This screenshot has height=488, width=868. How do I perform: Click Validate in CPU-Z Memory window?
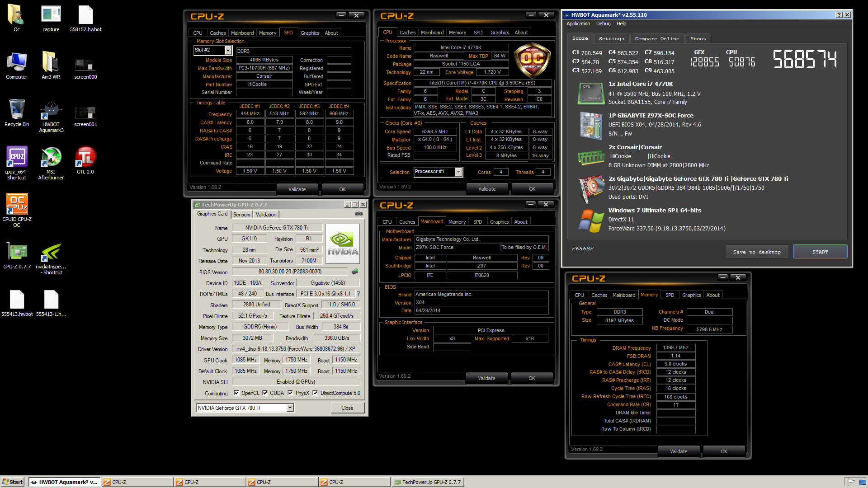click(679, 451)
